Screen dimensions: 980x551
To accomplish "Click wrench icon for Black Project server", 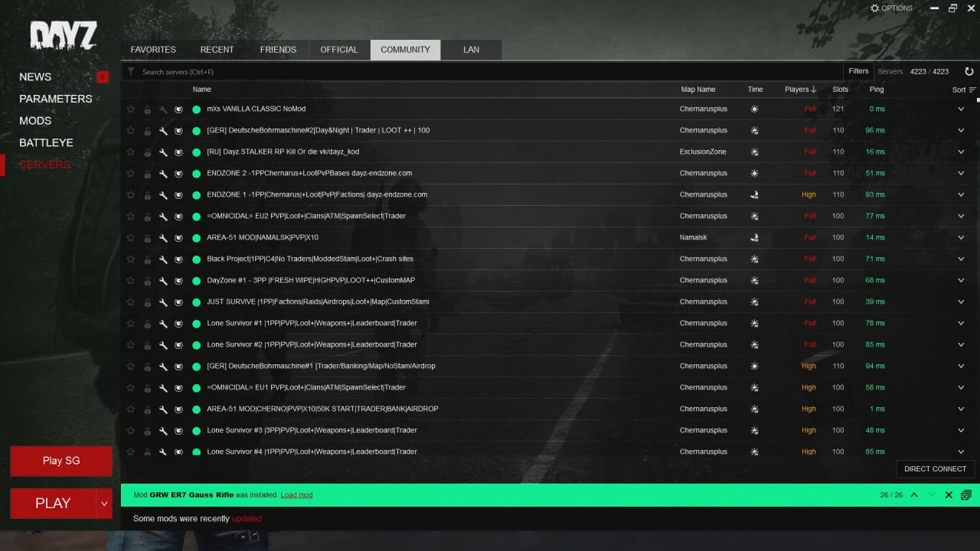I will (163, 259).
